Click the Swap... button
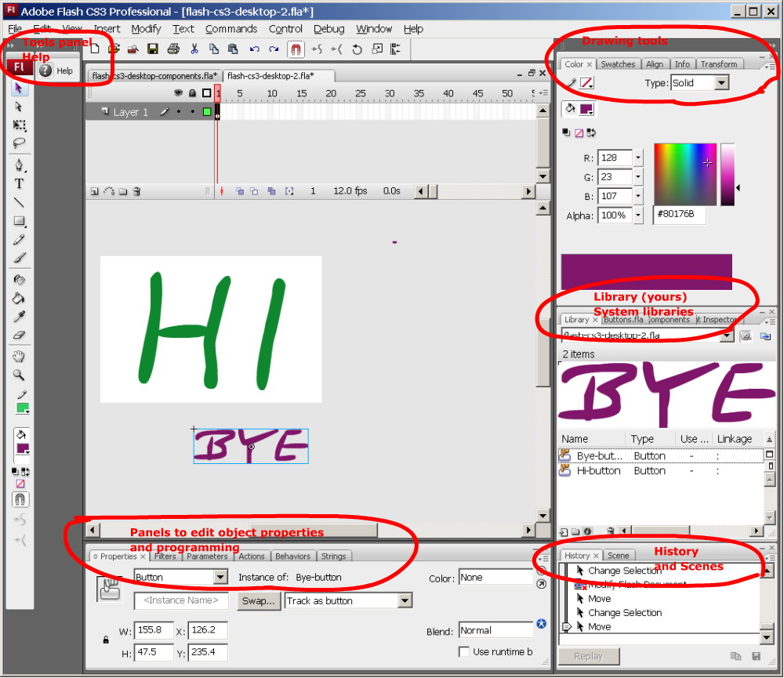The image size is (784, 678). click(x=258, y=601)
